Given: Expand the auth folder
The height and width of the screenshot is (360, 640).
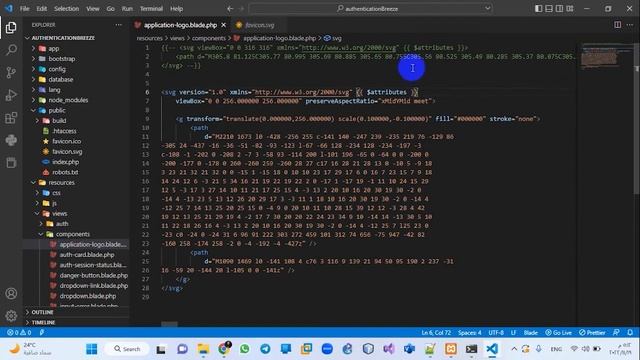Looking at the screenshot, I should tap(62, 224).
